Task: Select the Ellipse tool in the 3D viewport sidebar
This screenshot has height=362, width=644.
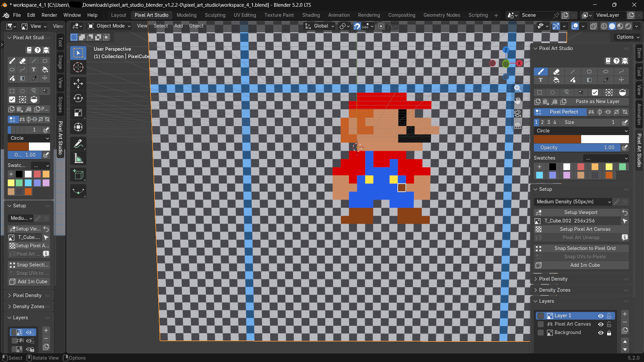Action: pyautogui.click(x=605, y=72)
